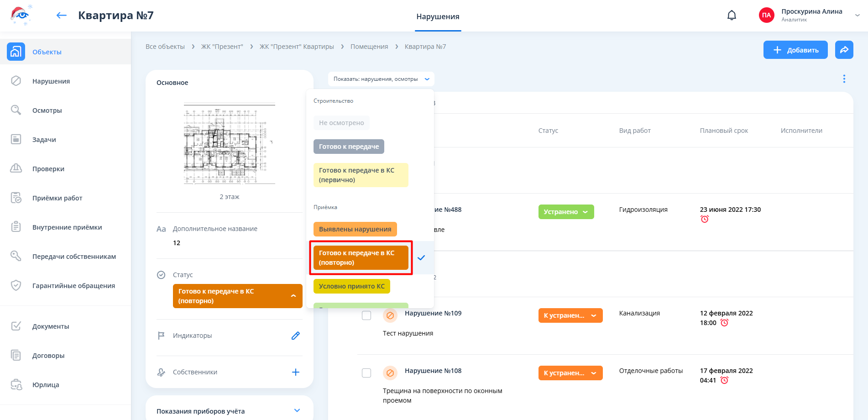Screen dimensions: 868x420
Task: Open the Устранено status dropdown
Action: pyautogui.click(x=566, y=212)
